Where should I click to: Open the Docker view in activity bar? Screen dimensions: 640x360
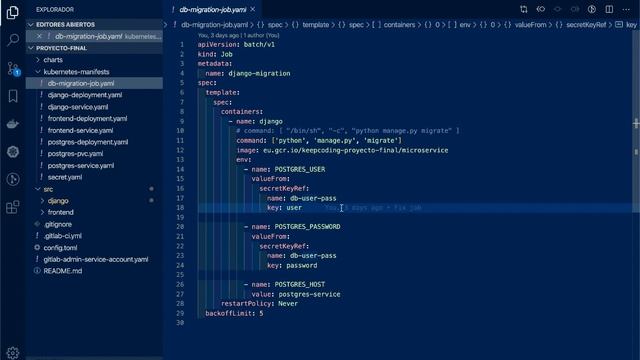click(13, 124)
